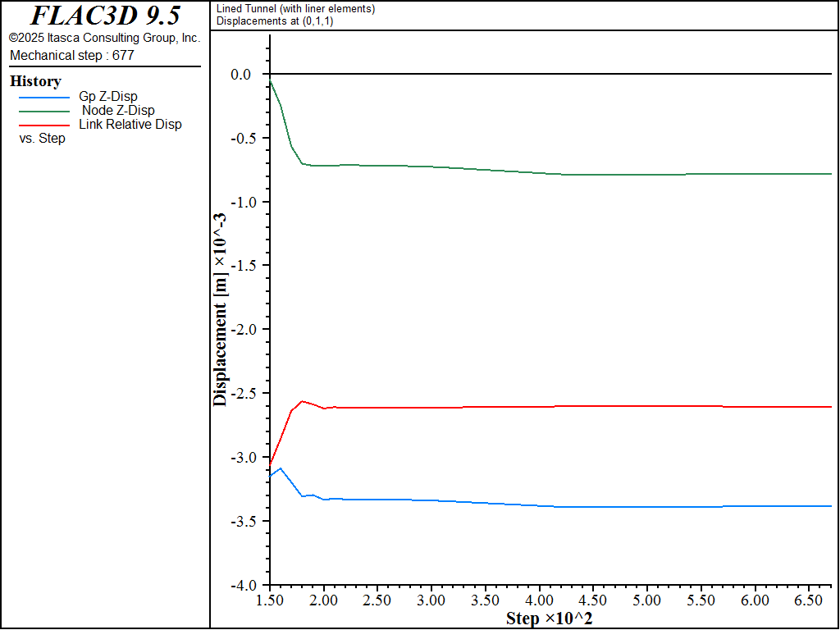Click the -4.0 y-axis tick label

coord(243,586)
